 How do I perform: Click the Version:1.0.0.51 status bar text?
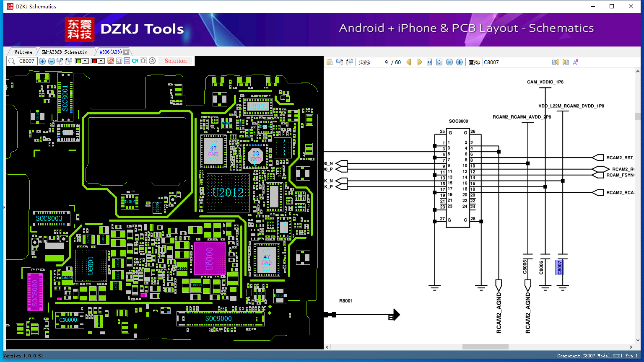tap(23, 356)
